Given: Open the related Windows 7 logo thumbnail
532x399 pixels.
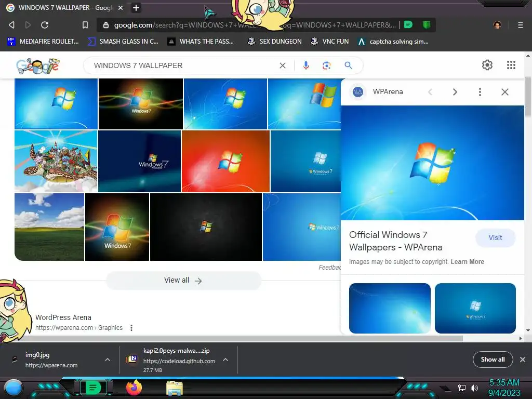Looking at the screenshot, I should [x=475, y=308].
